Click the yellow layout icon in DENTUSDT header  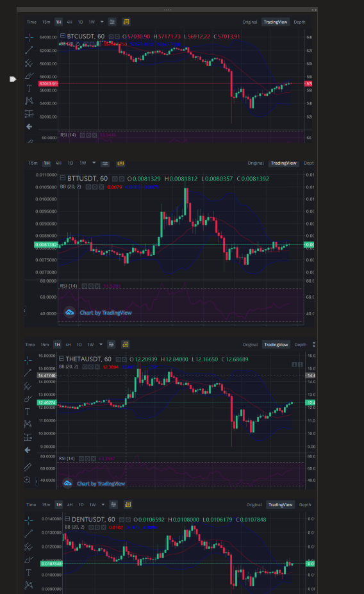[x=128, y=504]
